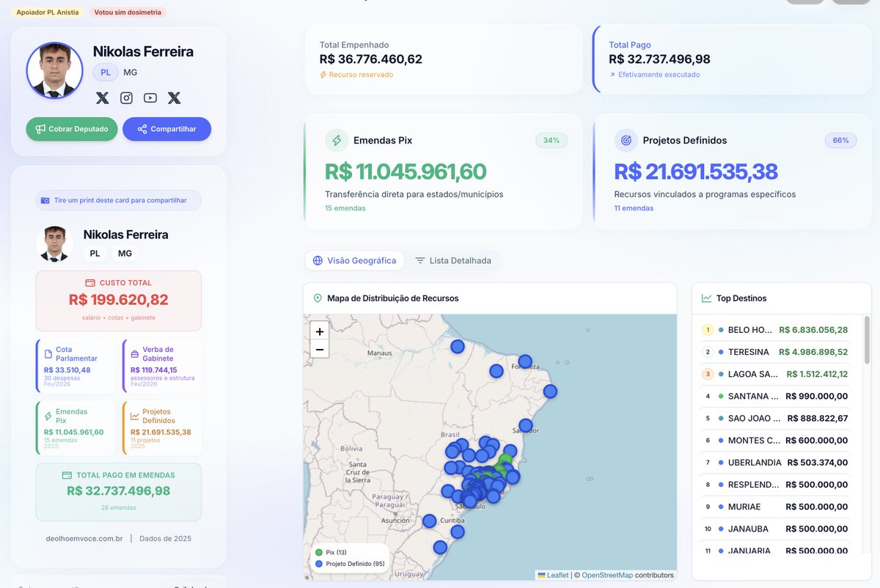Screen dimensions: 880x588
Task: Click the Compartilhar button
Action: 166,129
